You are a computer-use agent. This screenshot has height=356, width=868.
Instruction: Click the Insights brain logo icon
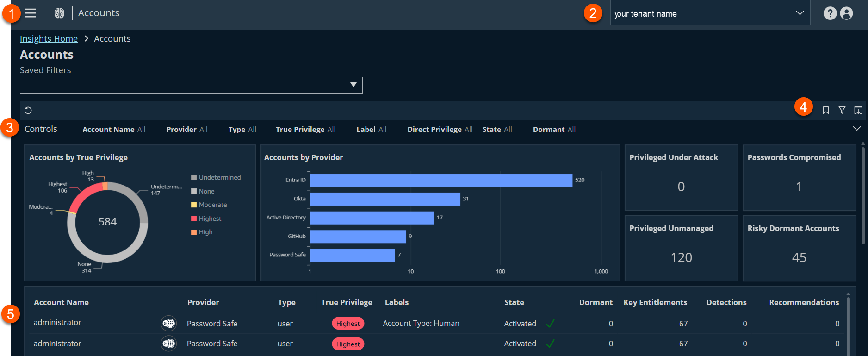point(59,13)
